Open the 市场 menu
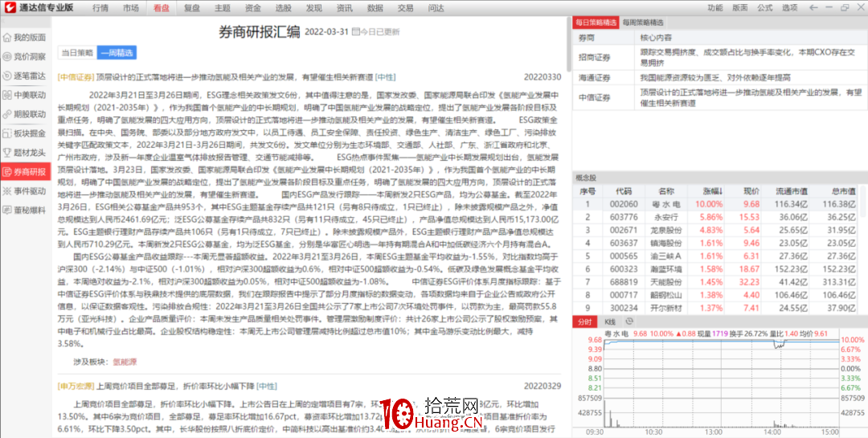868x438 pixels. coord(131,8)
